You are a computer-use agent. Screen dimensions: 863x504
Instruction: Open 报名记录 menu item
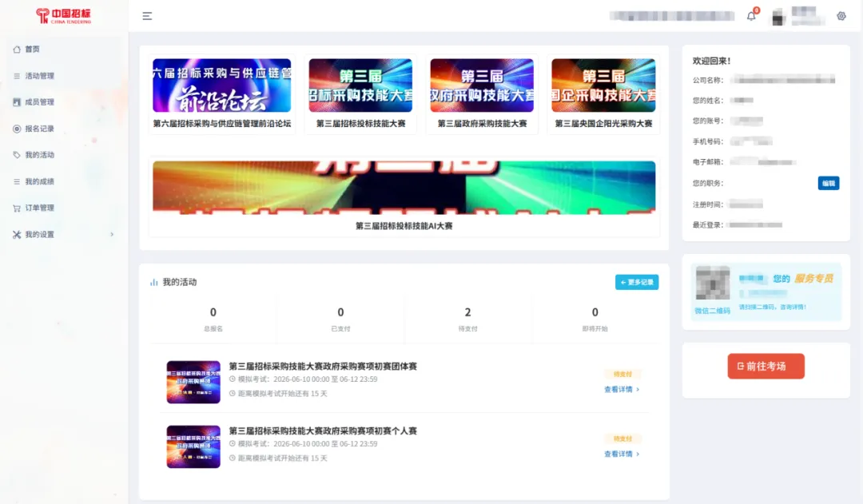(40, 129)
